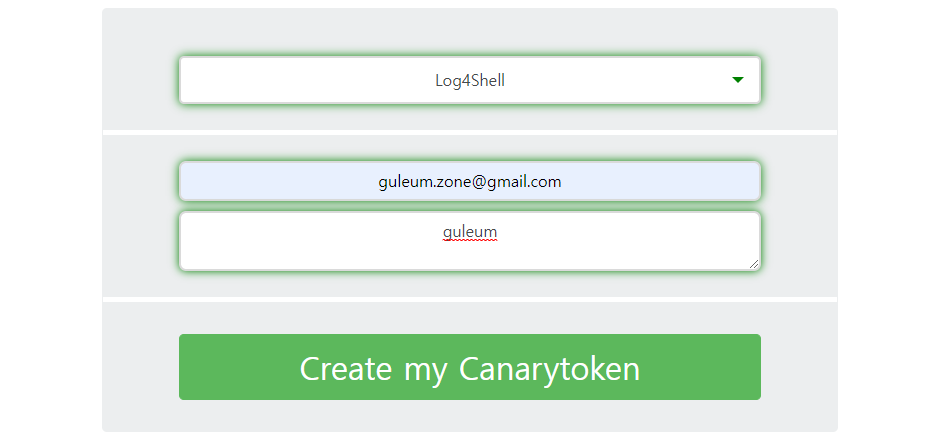The height and width of the screenshot is (435, 933).
Task: Select the Log4Shell label in the combo box
Action: click(x=469, y=80)
